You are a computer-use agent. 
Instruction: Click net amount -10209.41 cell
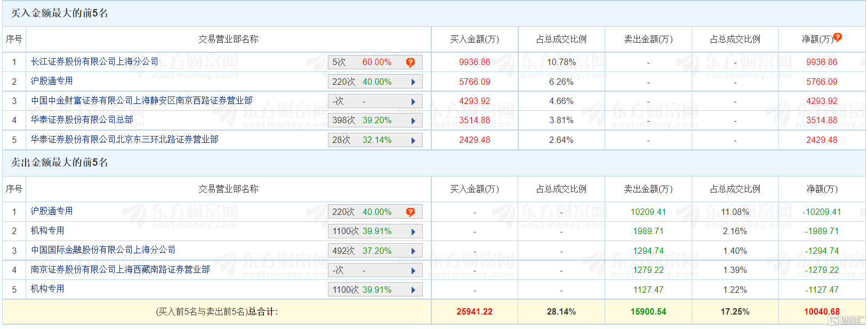[822, 212]
